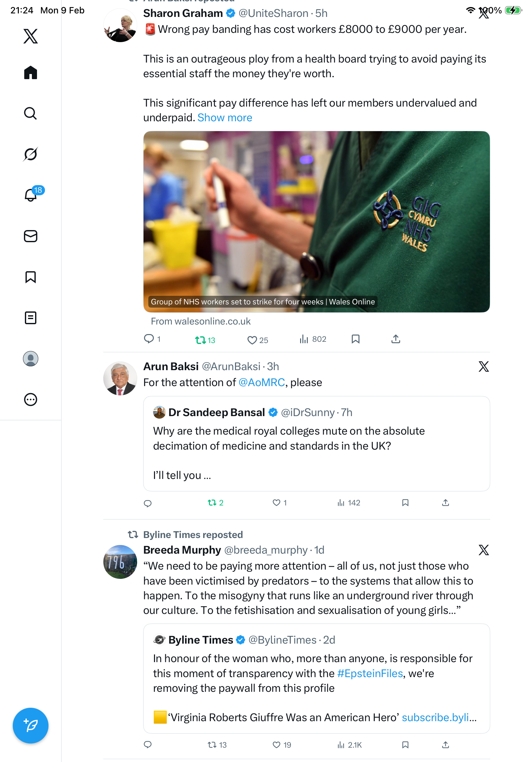This screenshot has width=532, height=762.
Task: Open Grok menu on Breeda Murphy's post
Action: click(483, 550)
